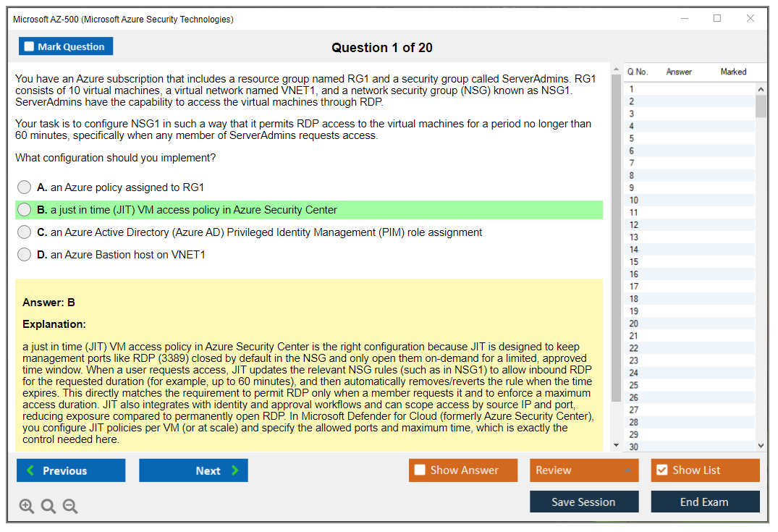This screenshot has height=532, width=778.
Task: Maximize the exam window
Action: pos(717,19)
